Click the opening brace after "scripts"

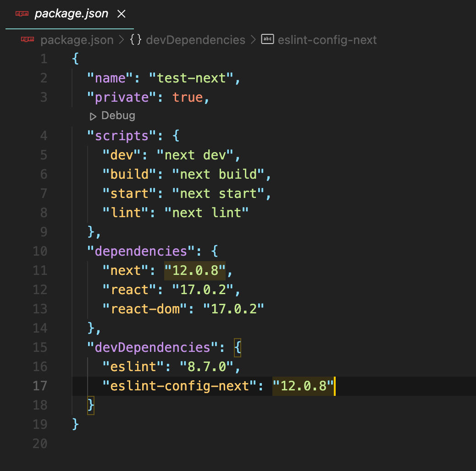click(x=176, y=136)
